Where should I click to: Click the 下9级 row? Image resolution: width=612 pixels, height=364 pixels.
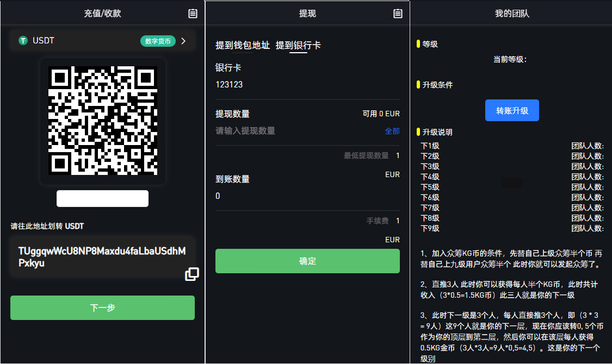coord(512,228)
